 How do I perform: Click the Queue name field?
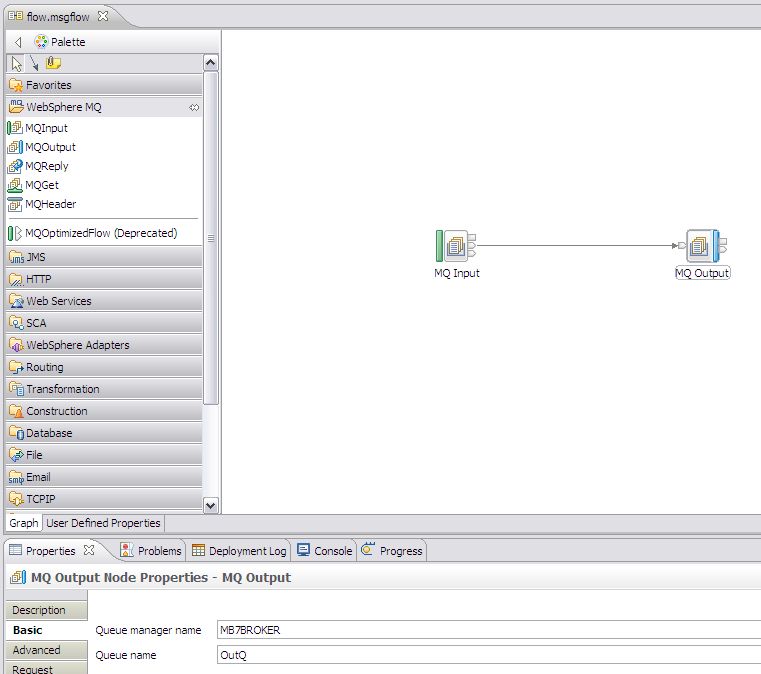[x=489, y=655]
